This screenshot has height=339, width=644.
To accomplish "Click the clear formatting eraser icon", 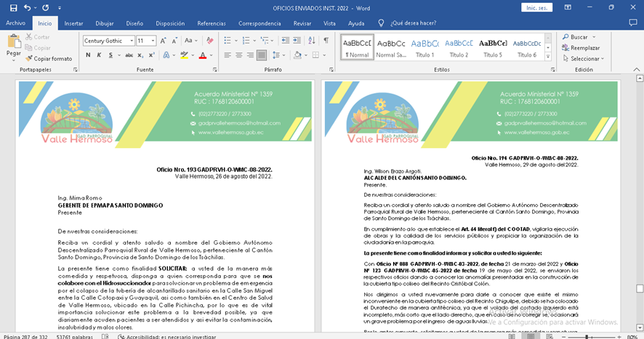I will (x=209, y=41).
